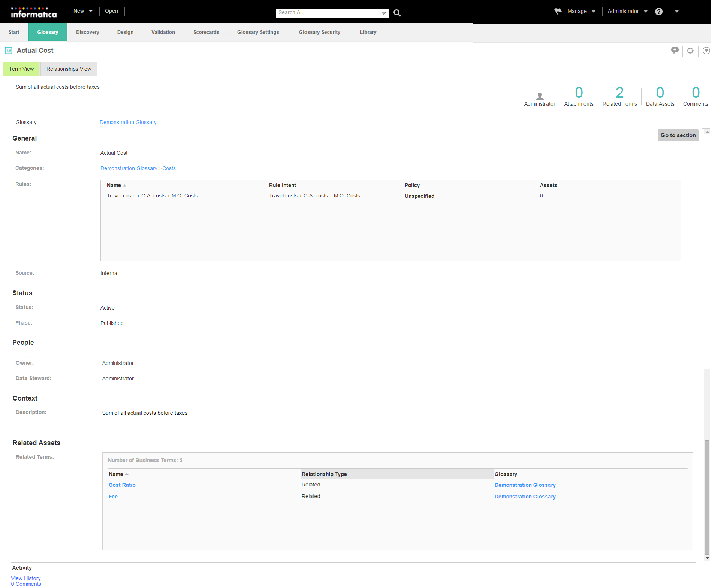Open the help question mark icon
712x588 pixels.
659,12
